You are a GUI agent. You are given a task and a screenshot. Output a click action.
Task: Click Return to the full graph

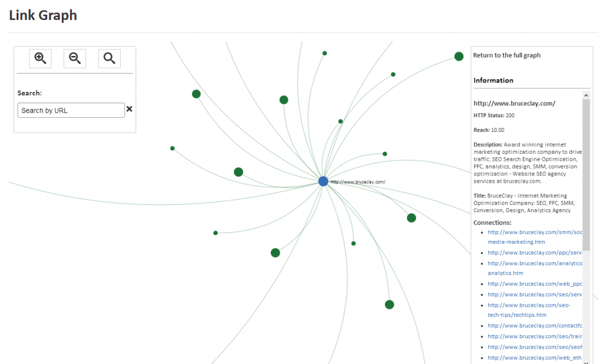click(x=506, y=55)
